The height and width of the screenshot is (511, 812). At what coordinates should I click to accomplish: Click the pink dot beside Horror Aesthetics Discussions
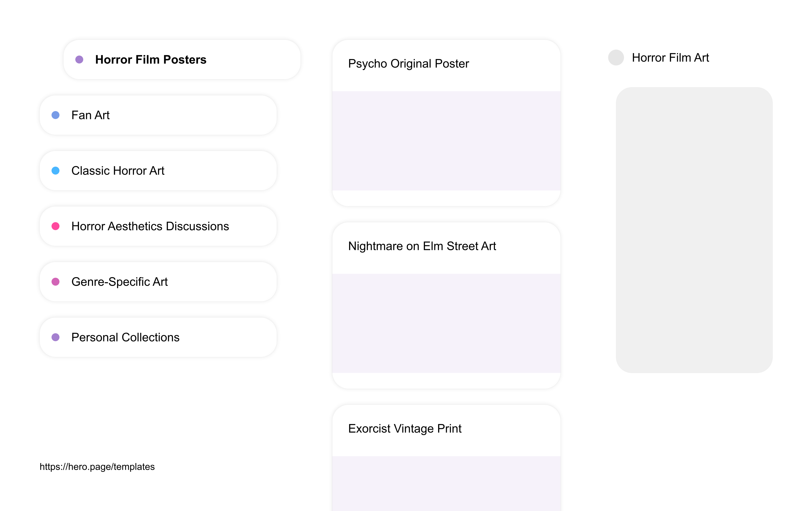[x=56, y=226]
